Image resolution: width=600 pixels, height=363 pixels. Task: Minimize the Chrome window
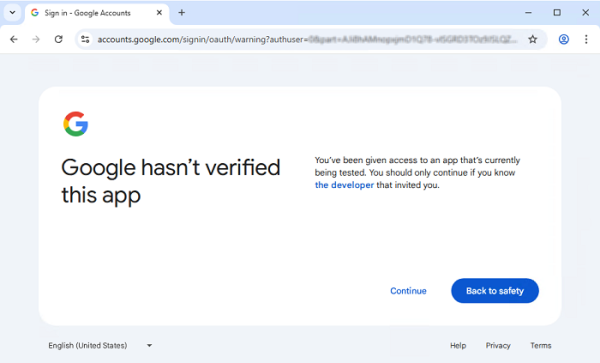(x=528, y=13)
